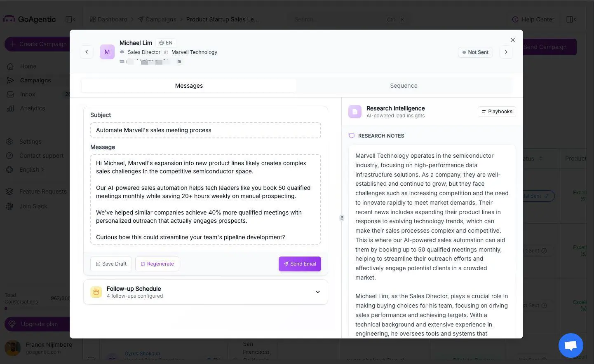Open Settings in the sidebar
This screenshot has height=364, width=594.
pos(31,142)
